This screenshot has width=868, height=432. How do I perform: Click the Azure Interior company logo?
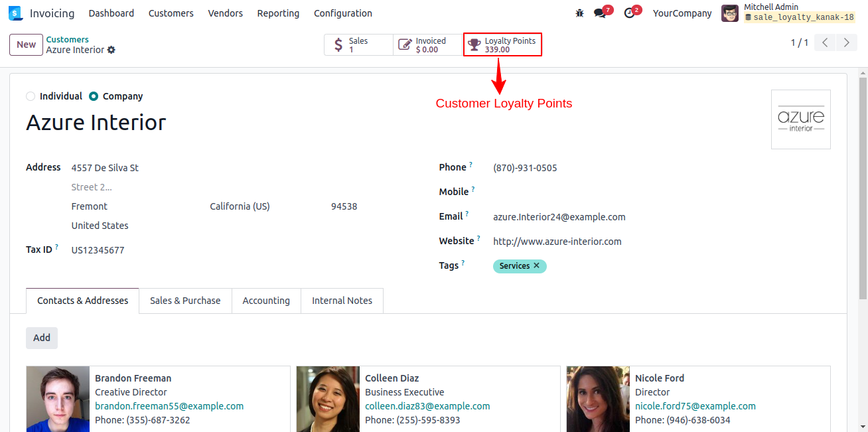801,119
